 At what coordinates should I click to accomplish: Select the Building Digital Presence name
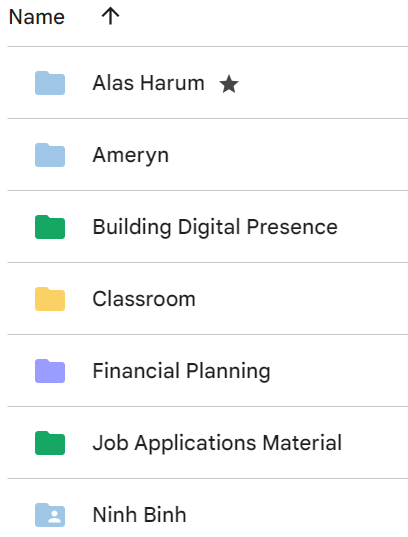[x=215, y=227]
